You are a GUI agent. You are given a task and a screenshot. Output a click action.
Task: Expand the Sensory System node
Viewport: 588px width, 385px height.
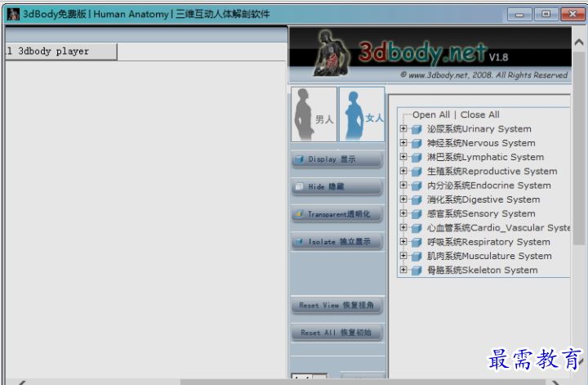click(x=403, y=213)
